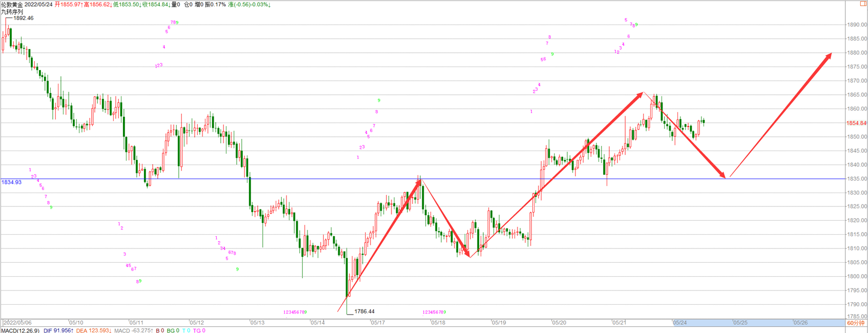Toggle the BG 0 signal marker
Image resolution: width=868 pixels, height=333 pixels.
[173, 330]
